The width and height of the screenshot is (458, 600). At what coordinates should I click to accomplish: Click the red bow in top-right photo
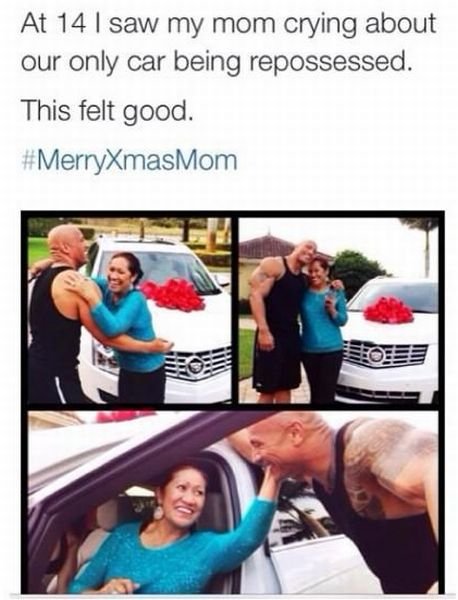(x=388, y=310)
